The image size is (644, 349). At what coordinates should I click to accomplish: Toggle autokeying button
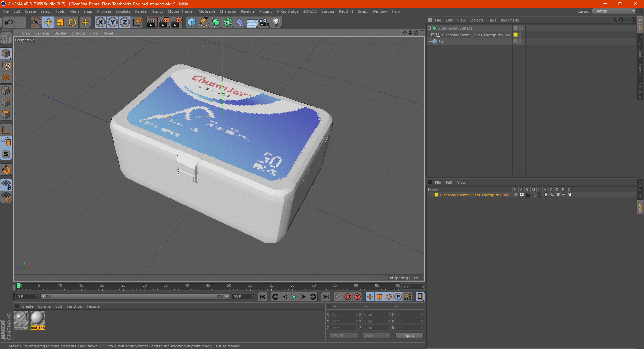[x=348, y=297]
